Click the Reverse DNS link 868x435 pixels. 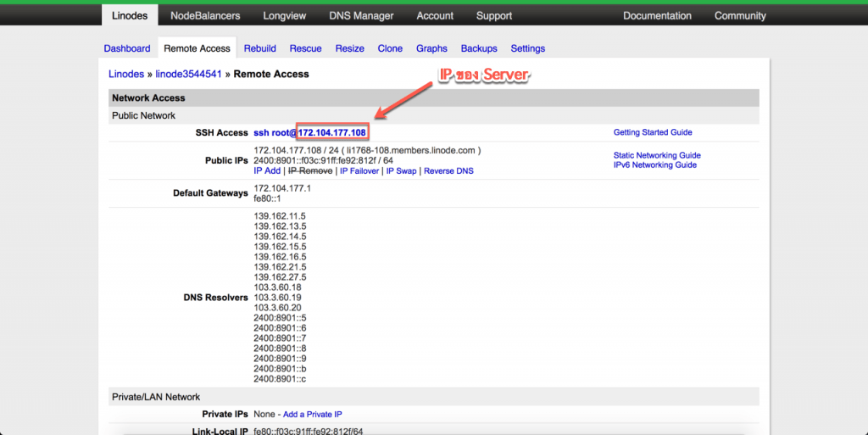448,170
